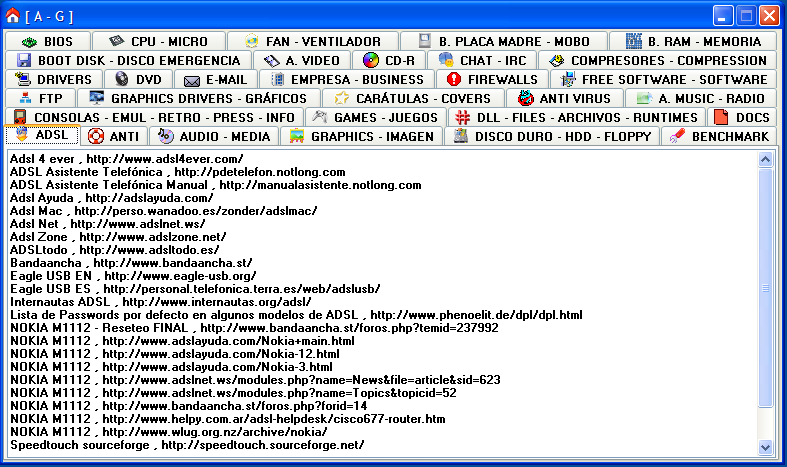Image resolution: width=787 pixels, height=467 pixels.
Task: Click the FAN - VENTILADOR icon
Action: [251, 41]
